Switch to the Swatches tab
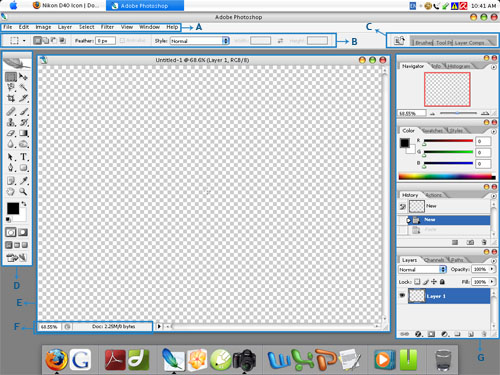The image size is (500, 375). coord(433,131)
